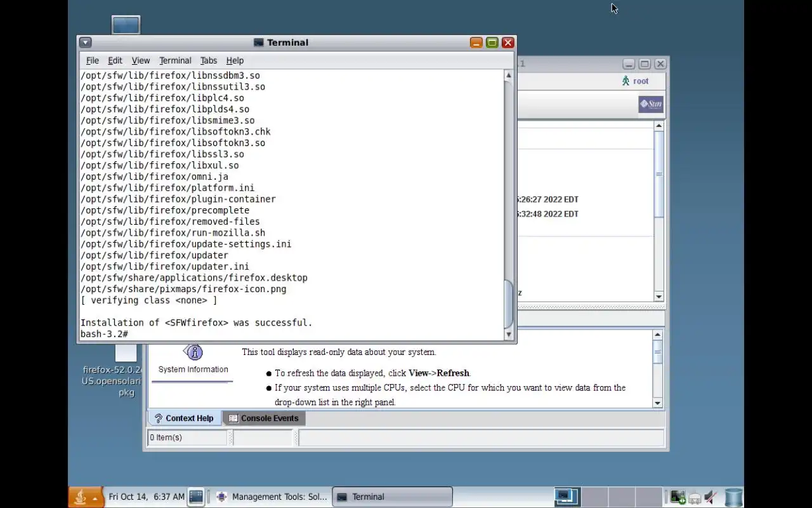This screenshot has height=508, width=812.
Task: Click the update-settings.ini path line
Action: [x=186, y=244]
